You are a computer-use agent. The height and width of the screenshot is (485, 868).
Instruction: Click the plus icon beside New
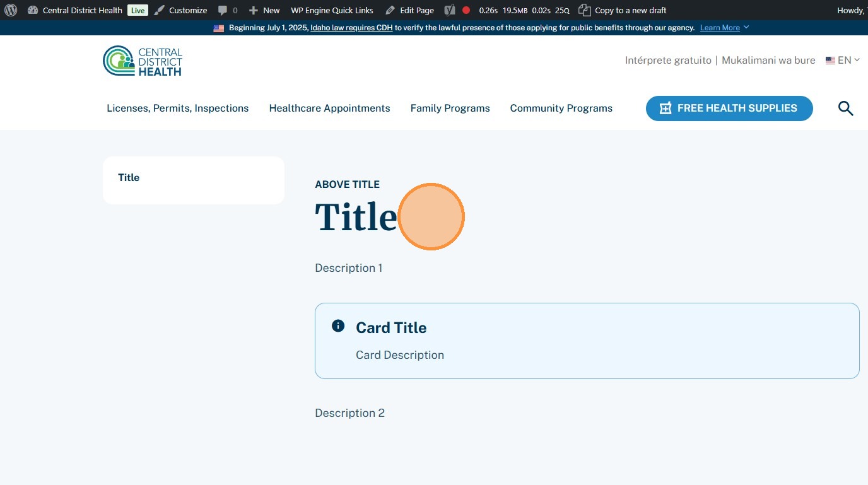point(254,10)
